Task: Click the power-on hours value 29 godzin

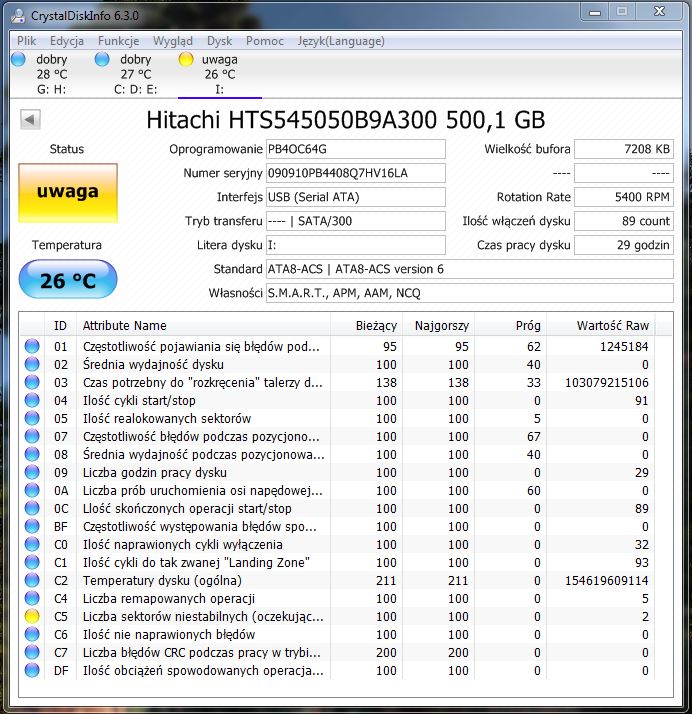Action: click(624, 245)
